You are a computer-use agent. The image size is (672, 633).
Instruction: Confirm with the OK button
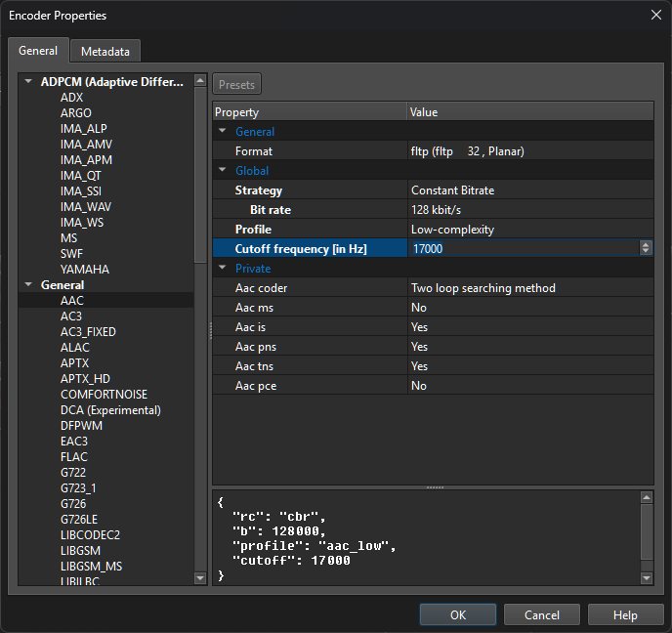coord(458,615)
